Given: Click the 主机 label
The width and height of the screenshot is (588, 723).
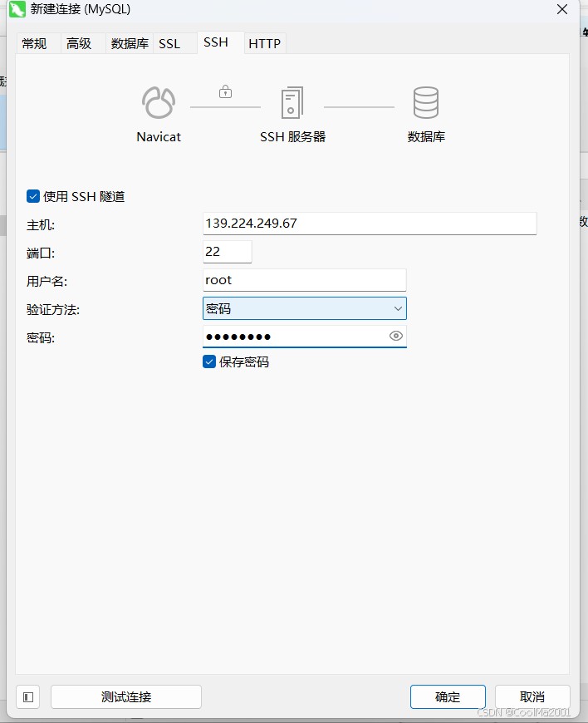Looking at the screenshot, I should click(x=41, y=225).
